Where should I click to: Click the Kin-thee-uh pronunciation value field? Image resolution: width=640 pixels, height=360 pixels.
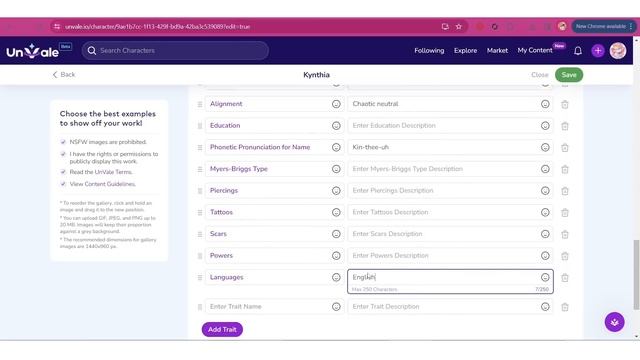451,147
